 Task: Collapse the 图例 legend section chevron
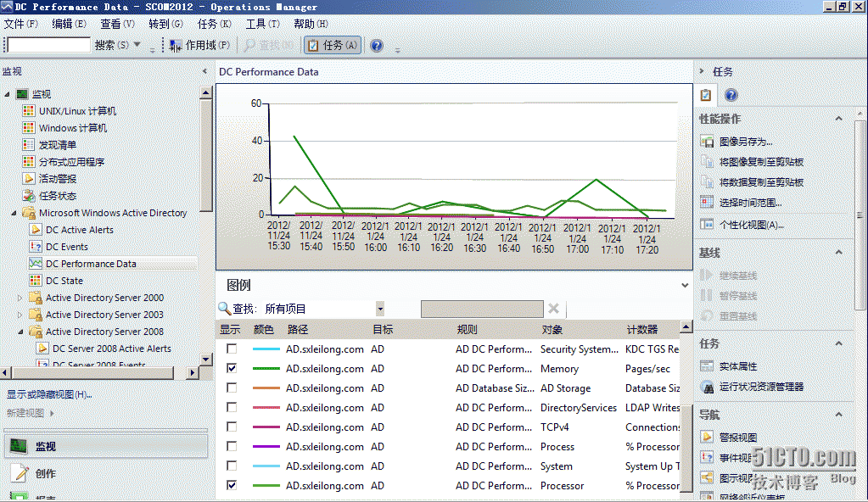685,286
